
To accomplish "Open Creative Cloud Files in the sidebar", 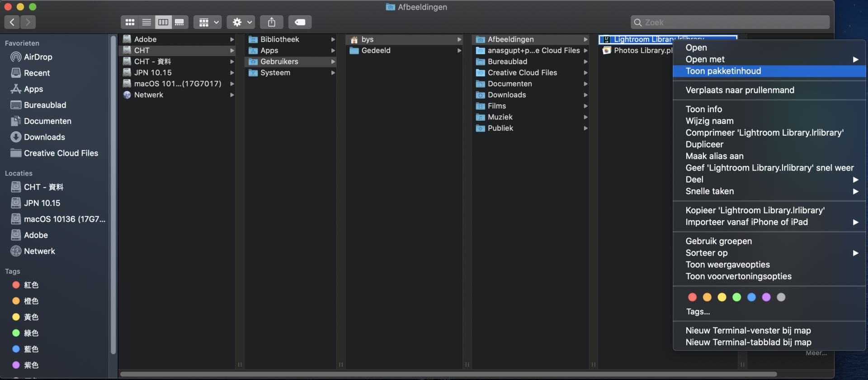I will click(x=55, y=153).
